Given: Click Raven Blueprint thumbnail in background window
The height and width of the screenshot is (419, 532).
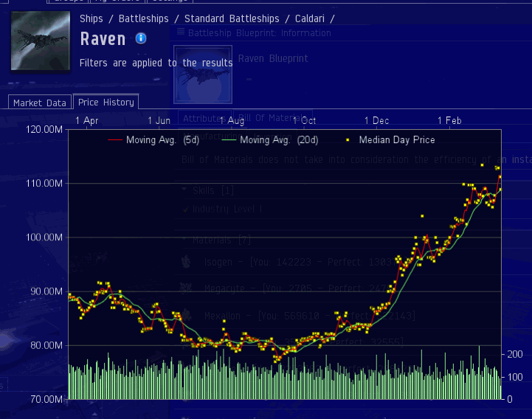Looking at the screenshot, I should 203,75.
